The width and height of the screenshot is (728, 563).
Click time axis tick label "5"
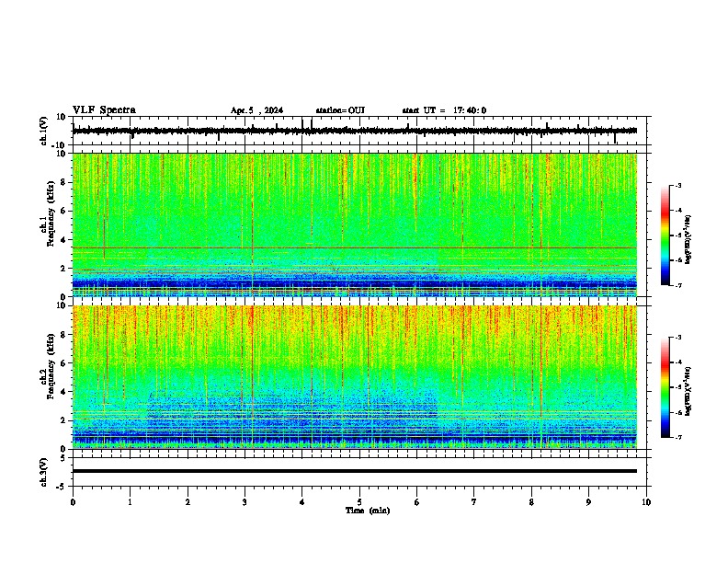pyautogui.click(x=359, y=502)
